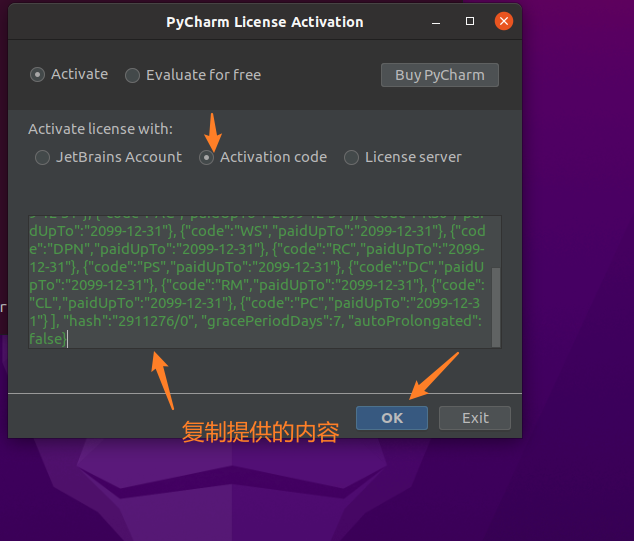Click the PyCharm License Activation title text
The width and height of the screenshot is (634, 541).
(265, 22)
